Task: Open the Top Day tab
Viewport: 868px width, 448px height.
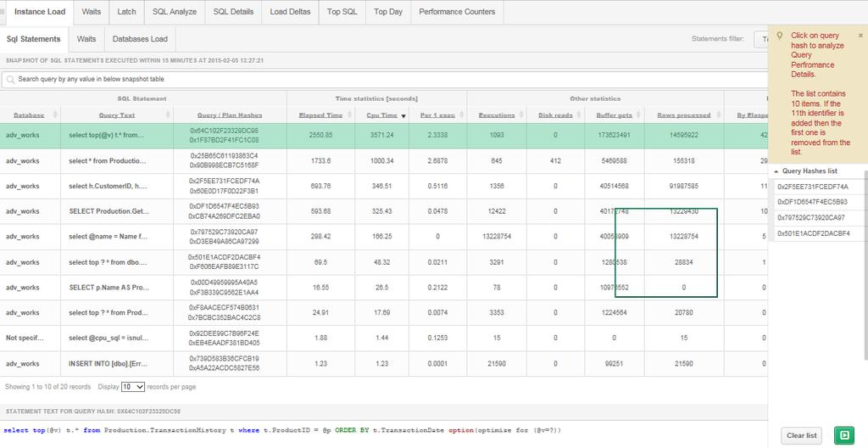Action: (388, 12)
